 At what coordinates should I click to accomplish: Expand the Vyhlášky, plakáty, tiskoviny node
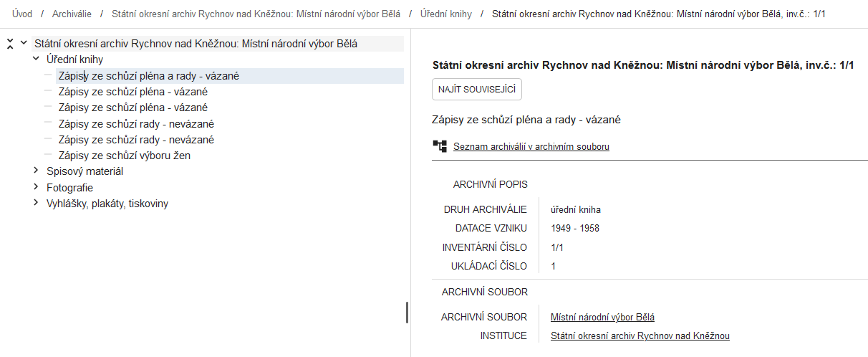coord(36,203)
